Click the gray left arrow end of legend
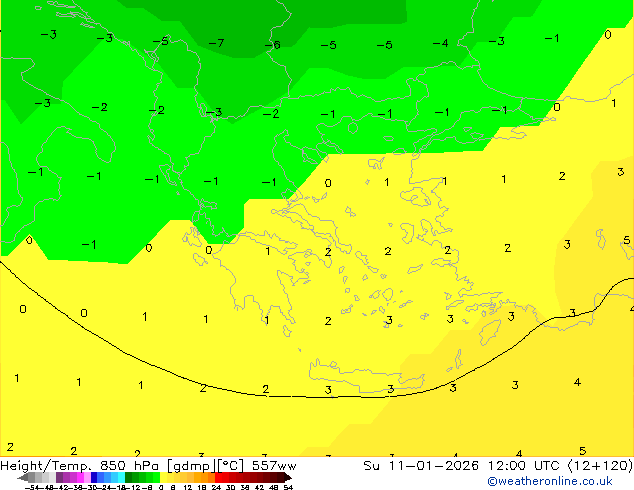Screen dimensions: 634x490 click(x=23, y=478)
